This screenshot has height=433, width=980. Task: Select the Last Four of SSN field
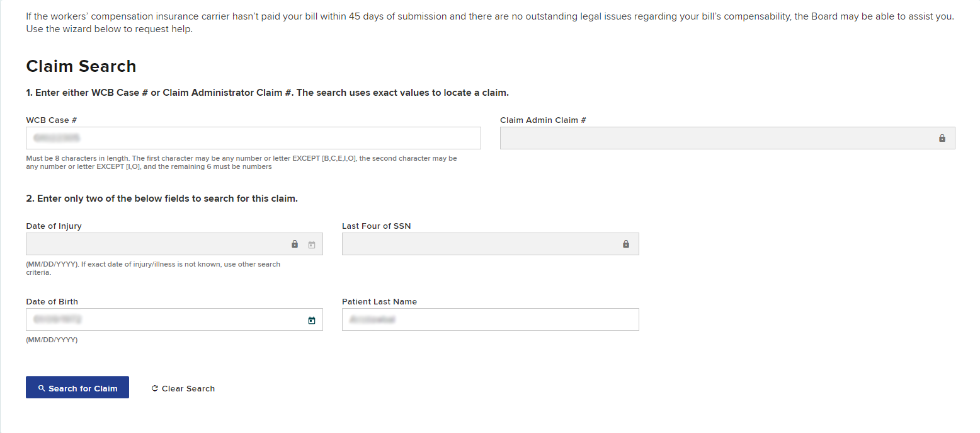click(x=479, y=244)
